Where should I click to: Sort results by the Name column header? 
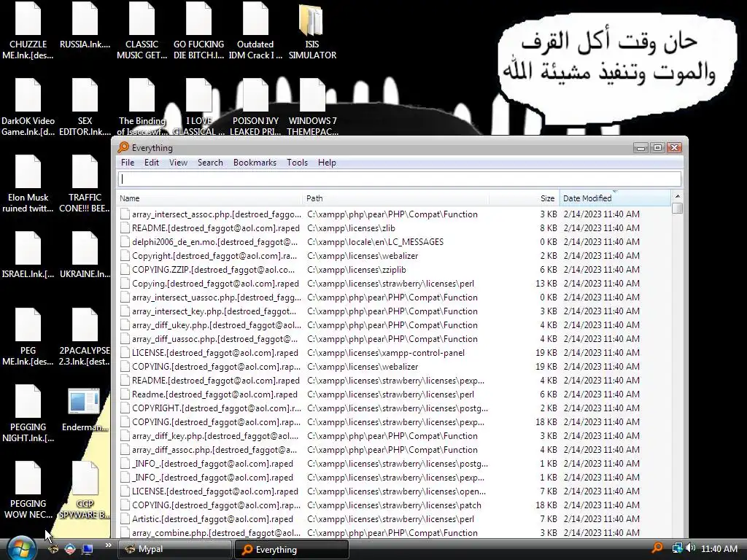tap(209, 198)
